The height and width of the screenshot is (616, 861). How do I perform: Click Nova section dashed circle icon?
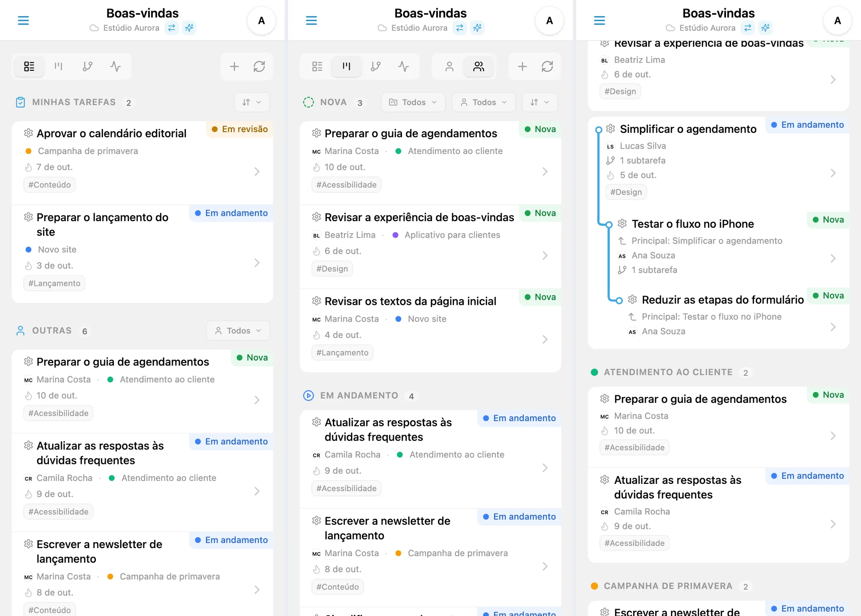[x=308, y=102]
